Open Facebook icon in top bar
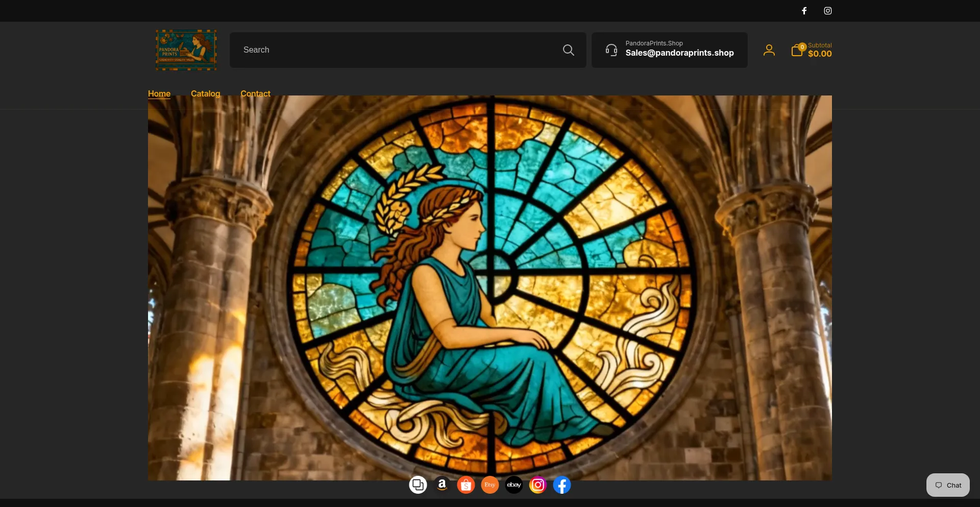 [804, 11]
